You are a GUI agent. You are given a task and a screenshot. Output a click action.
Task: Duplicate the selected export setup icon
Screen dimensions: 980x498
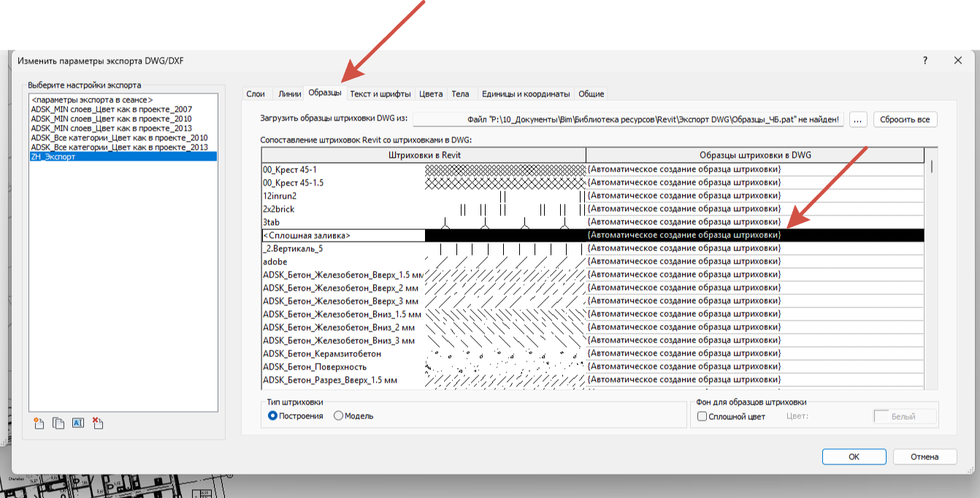click(x=59, y=424)
